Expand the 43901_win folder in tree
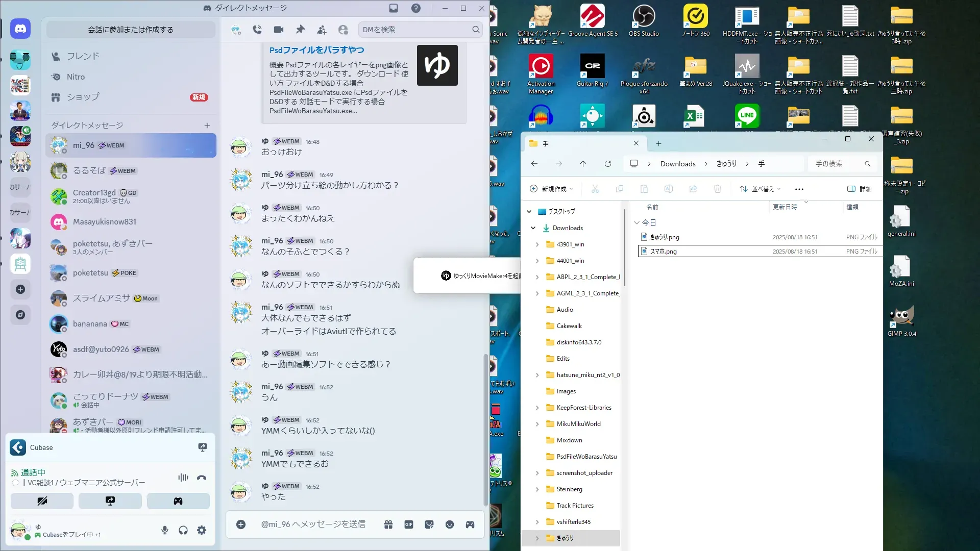The width and height of the screenshot is (980, 551). (x=537, y=244)
